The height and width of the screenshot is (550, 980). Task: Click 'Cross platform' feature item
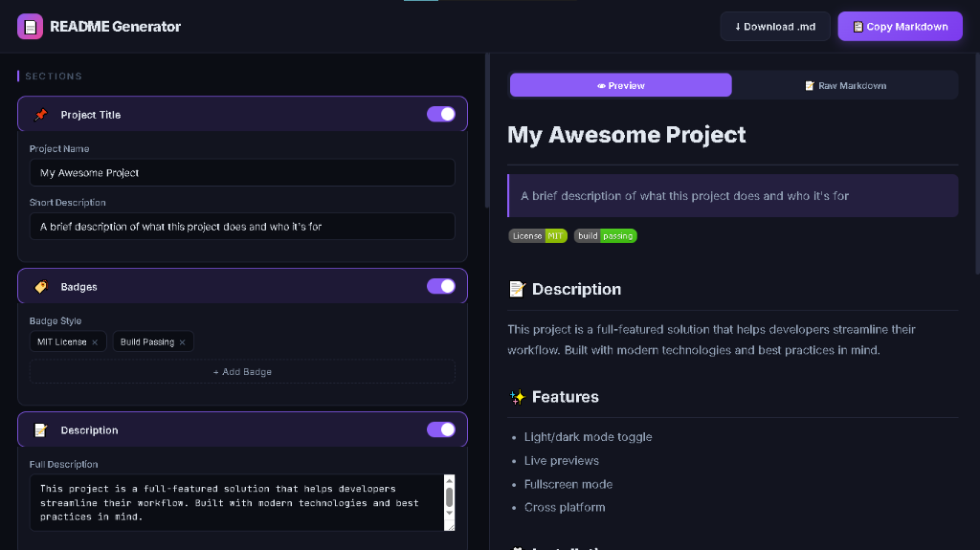click(565, 508)
